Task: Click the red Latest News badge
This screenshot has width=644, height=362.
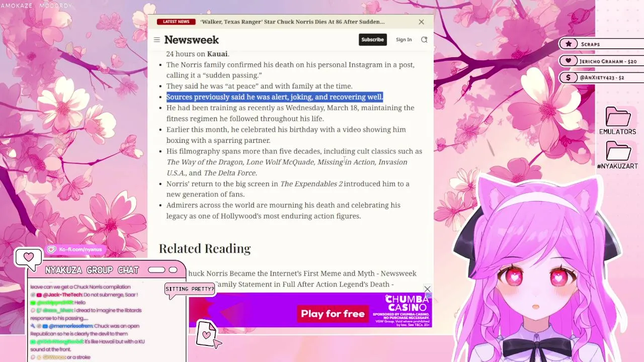Action: point(176,22)
